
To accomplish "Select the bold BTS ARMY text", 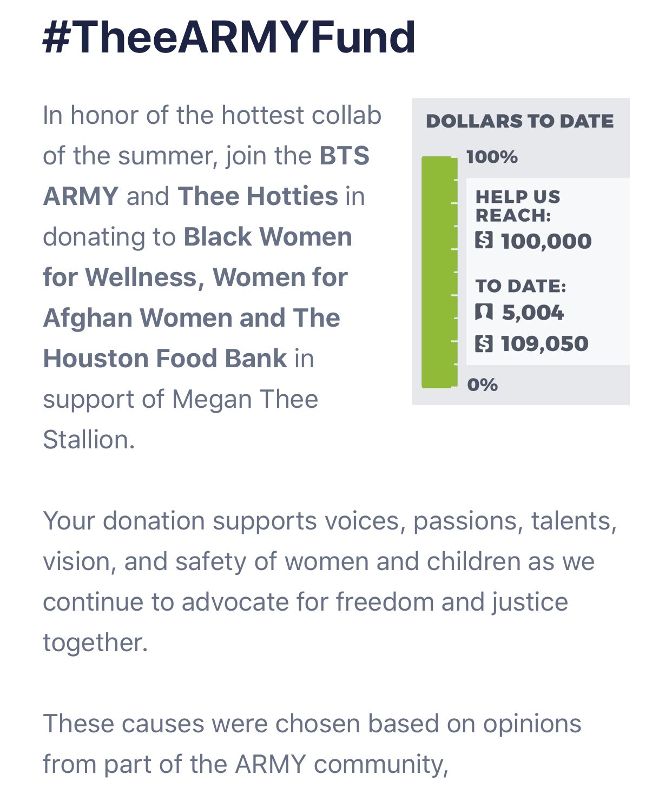I will [x=206, y=176].
